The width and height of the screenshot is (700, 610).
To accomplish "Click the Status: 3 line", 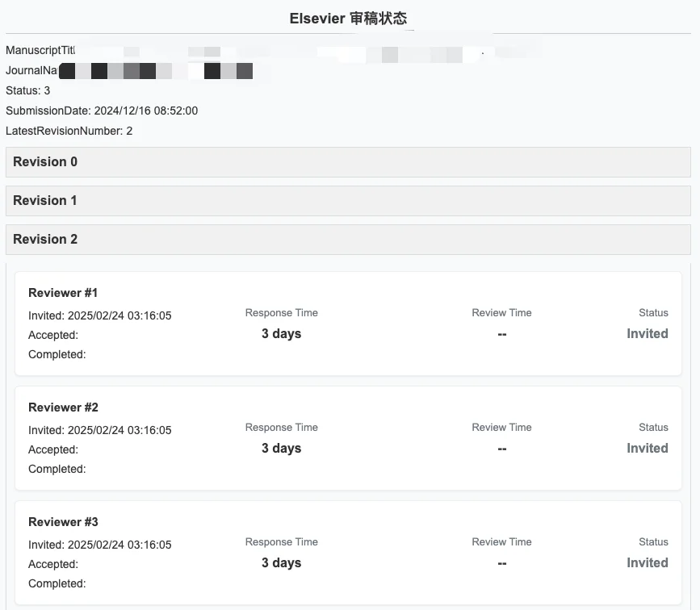I will (x=27, y=90).
